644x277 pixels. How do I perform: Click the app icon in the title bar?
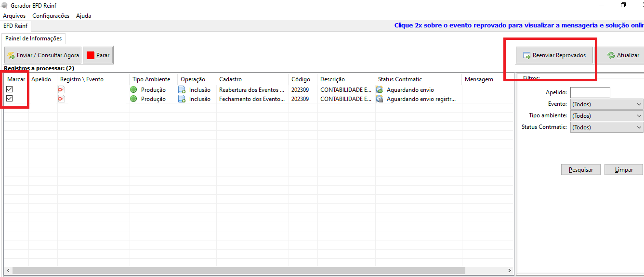(5, 5)
